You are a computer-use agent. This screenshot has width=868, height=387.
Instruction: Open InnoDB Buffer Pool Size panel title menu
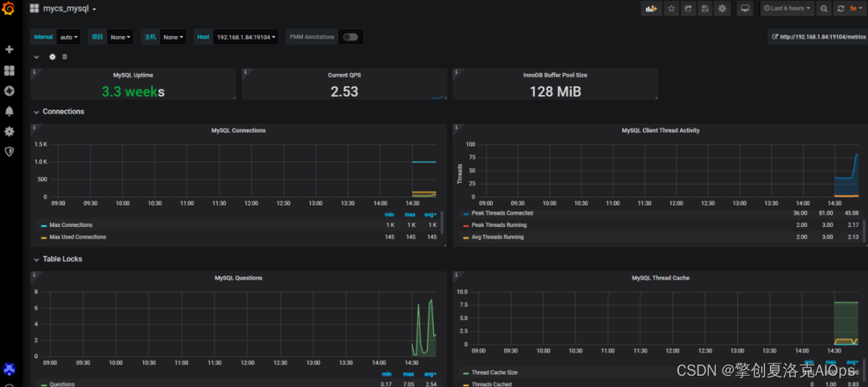(555, 75)
